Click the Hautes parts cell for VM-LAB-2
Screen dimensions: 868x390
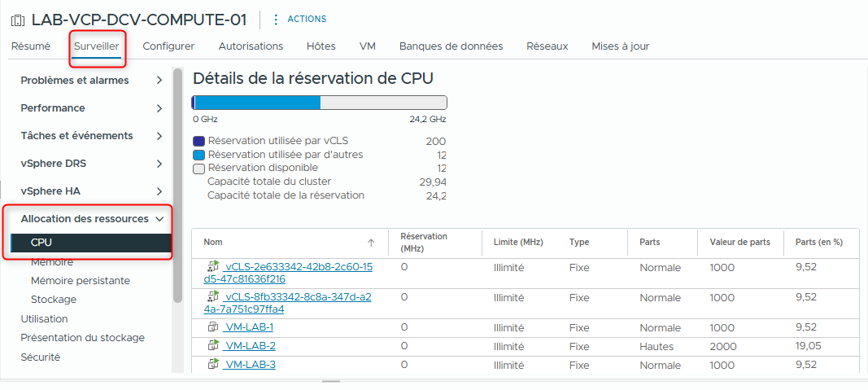click(x=656, y=346)
